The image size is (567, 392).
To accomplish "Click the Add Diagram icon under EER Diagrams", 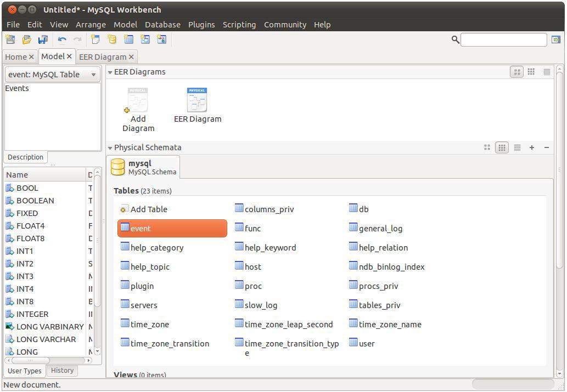I will 138,100.
